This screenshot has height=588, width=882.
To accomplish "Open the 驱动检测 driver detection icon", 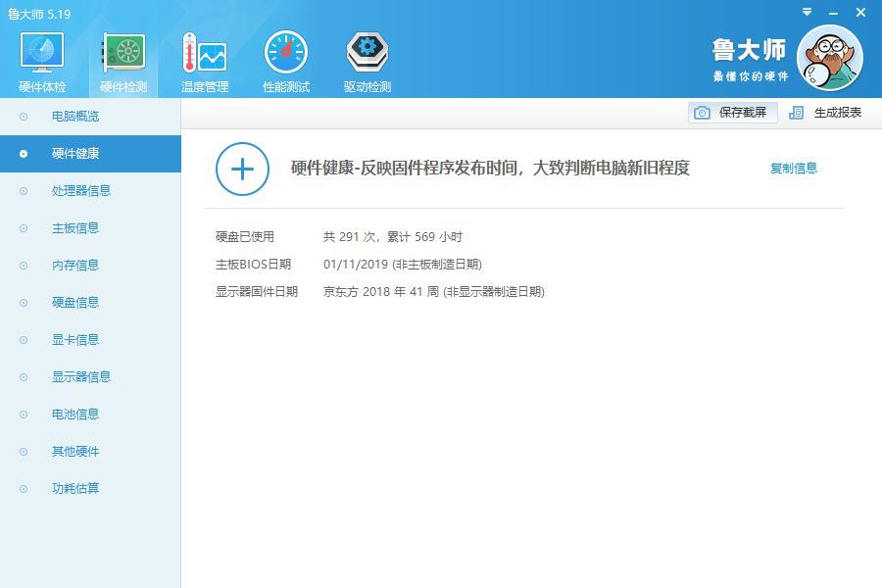I will [x=367, y=52].
